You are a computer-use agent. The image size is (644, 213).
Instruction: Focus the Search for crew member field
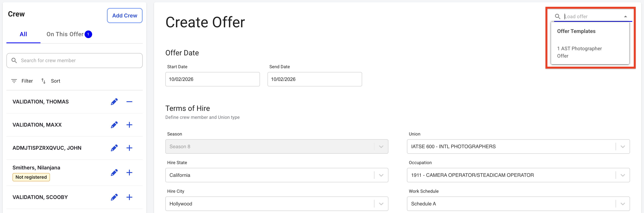click(x=75, y=61)
